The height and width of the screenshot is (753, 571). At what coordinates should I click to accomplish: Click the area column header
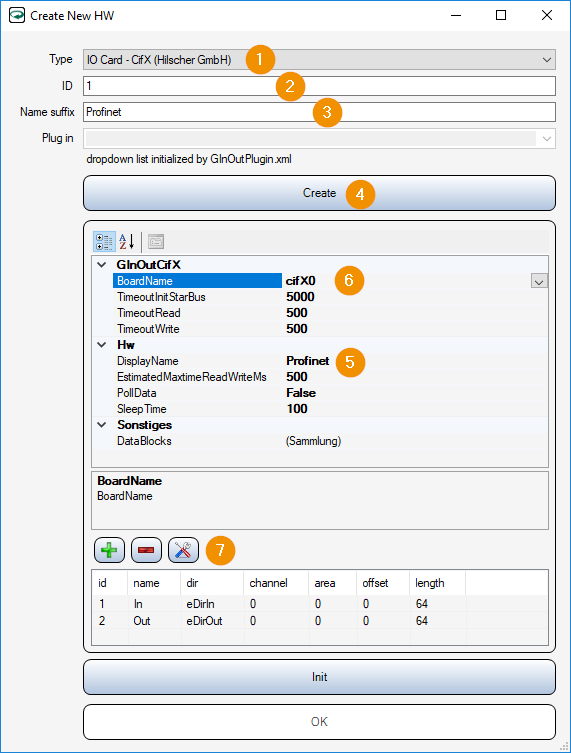coord(333,583)
